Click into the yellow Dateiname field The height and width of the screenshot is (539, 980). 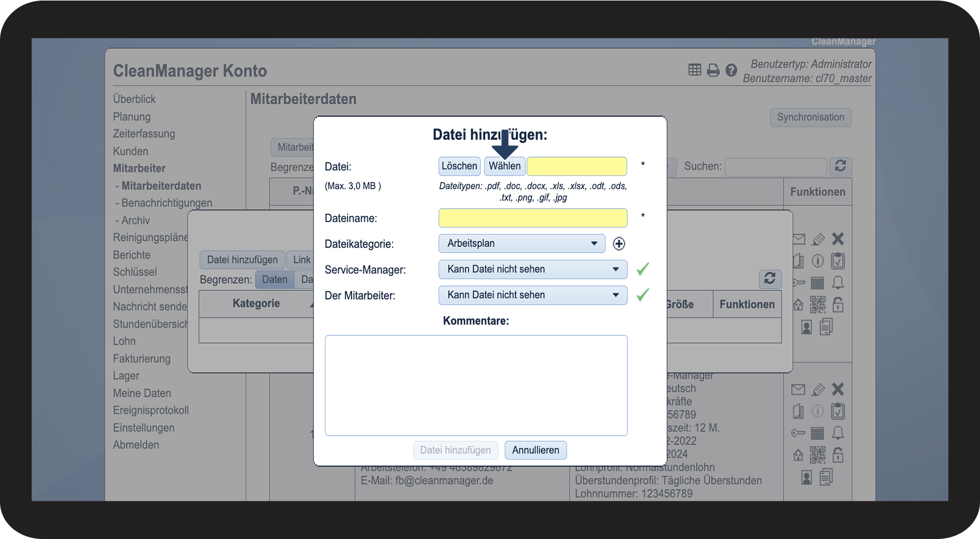532,218
